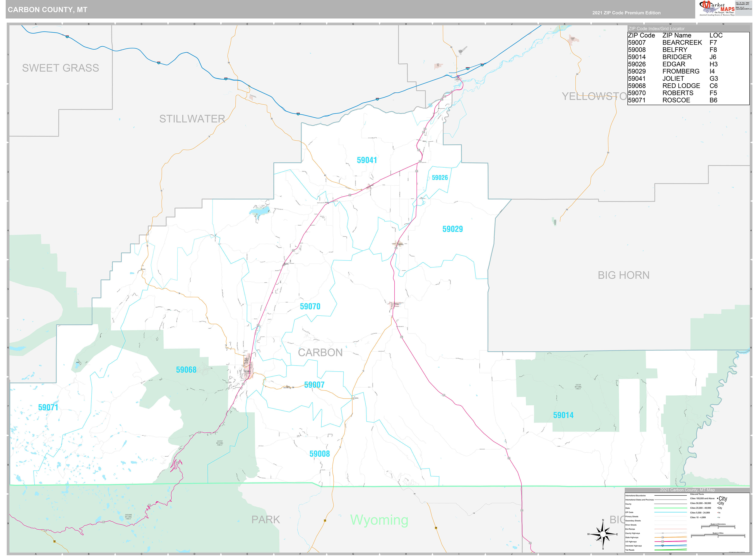Image resolution: width=756 pixels, height=556 pixels.
Task: Select the 59041 ZIP label on the map
Action: pyautogui.click(x=367, y=160)
